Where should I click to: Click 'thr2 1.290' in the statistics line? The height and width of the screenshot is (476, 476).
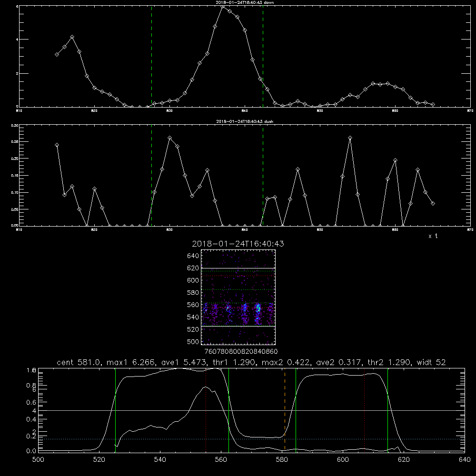tap(390, 362)
